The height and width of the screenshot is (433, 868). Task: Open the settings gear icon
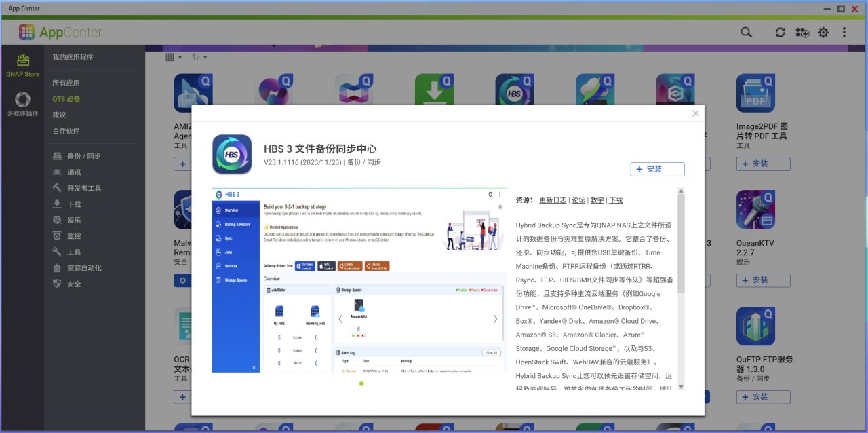click(823, 32)
